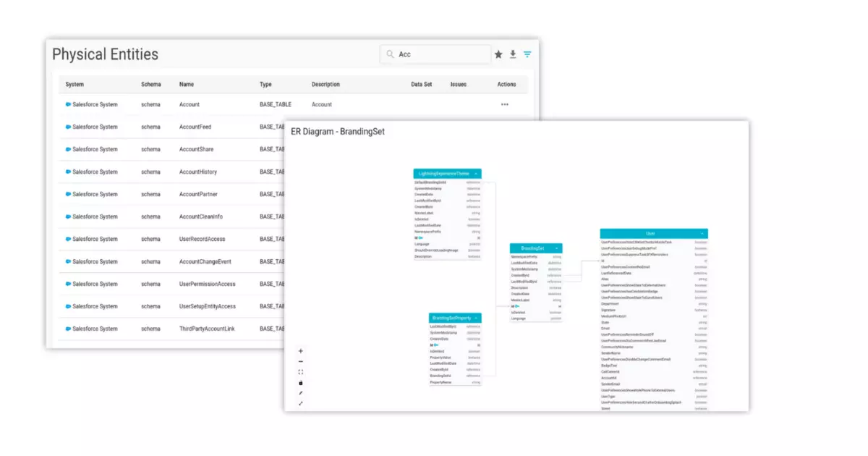The width and height of the screenshot is (868, 456).
Task: Click the Salesforce cloud icon in UserSetupEntityAccess row
Action: [69, 306]
